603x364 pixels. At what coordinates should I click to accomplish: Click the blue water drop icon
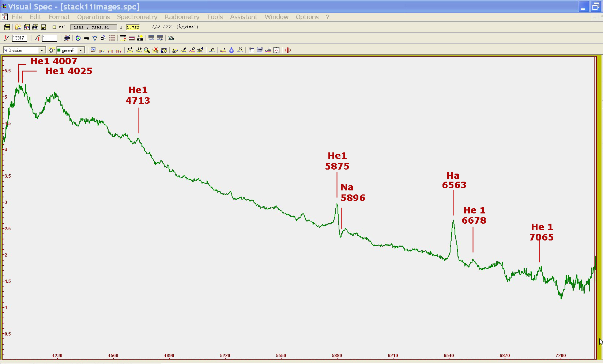click(231, 50)
